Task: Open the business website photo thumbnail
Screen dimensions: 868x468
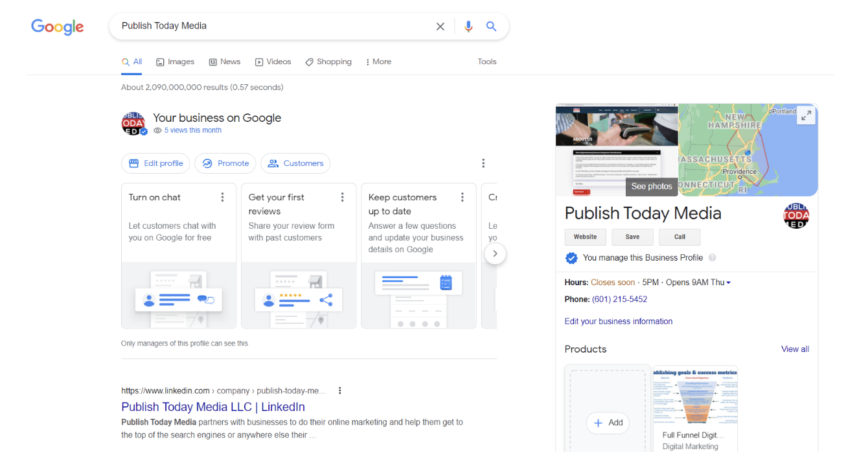Action: (x=617, y=150)
